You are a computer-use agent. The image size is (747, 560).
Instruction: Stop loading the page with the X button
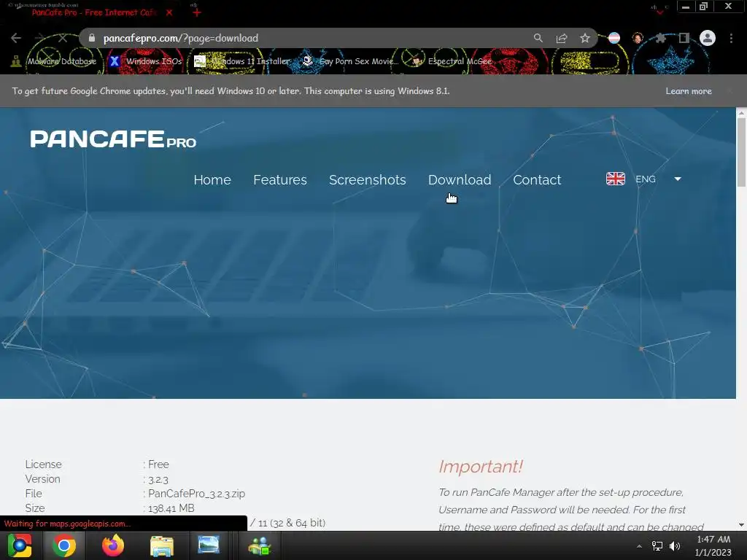pos(63,38)
